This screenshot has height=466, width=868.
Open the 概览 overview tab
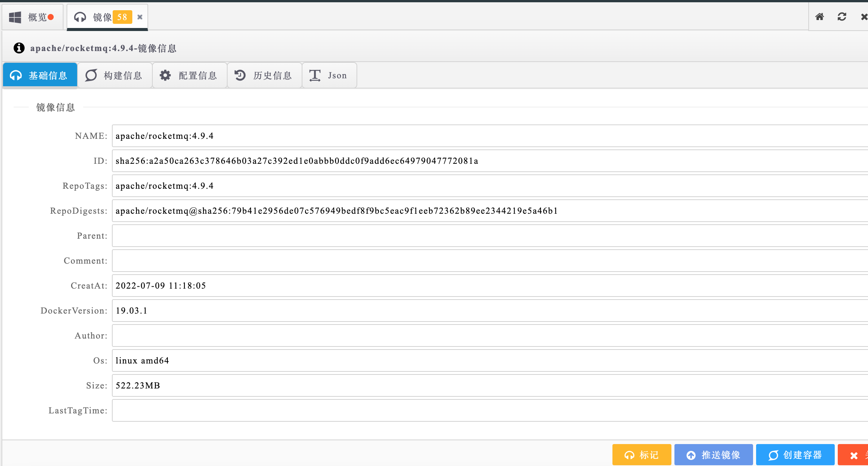[32, 17]
